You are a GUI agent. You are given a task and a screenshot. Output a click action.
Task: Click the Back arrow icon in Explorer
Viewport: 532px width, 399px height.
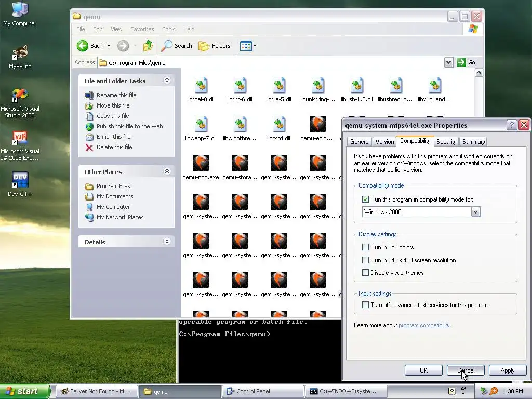pyautogui.click(x=83, y=46)
